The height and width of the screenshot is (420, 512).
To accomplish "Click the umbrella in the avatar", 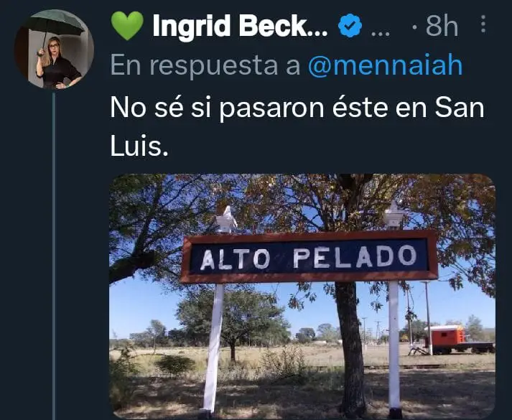I will [55, 26].
